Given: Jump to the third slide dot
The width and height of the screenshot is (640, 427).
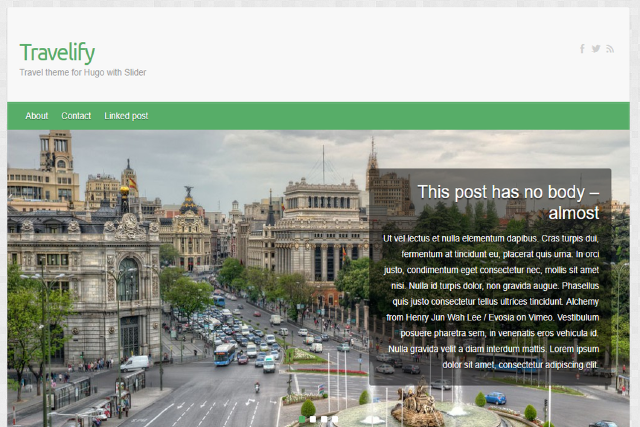Looking at the screenshot, I should pos(324,419).
